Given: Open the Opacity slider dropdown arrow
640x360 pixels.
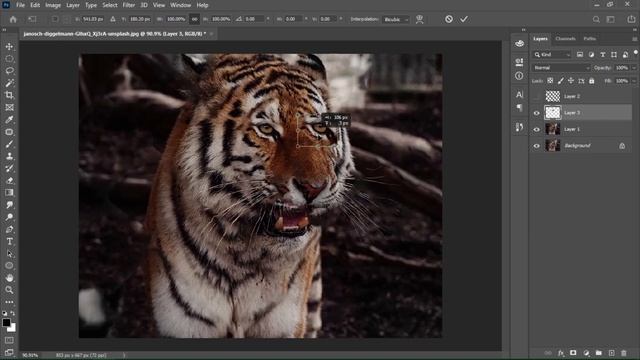Looking at the screenshot, I should pyautogui.click(x=634, y=68).
